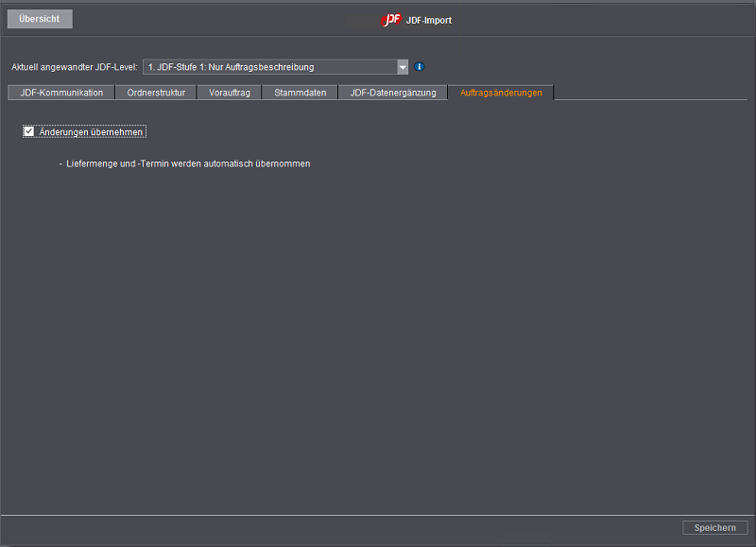The width and height of the screenshot is (756, 547).
Task: Select the active Auftragsänderungen tab
Action: (500, 93)
